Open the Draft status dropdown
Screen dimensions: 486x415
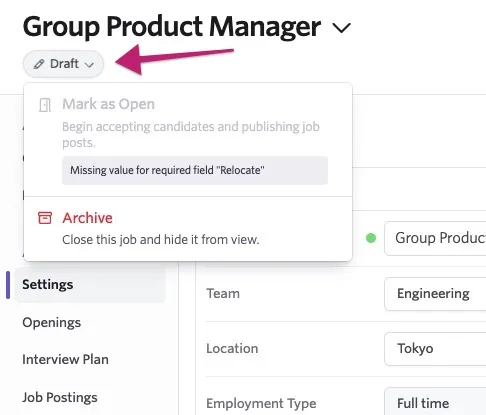(x=63, y=64)
